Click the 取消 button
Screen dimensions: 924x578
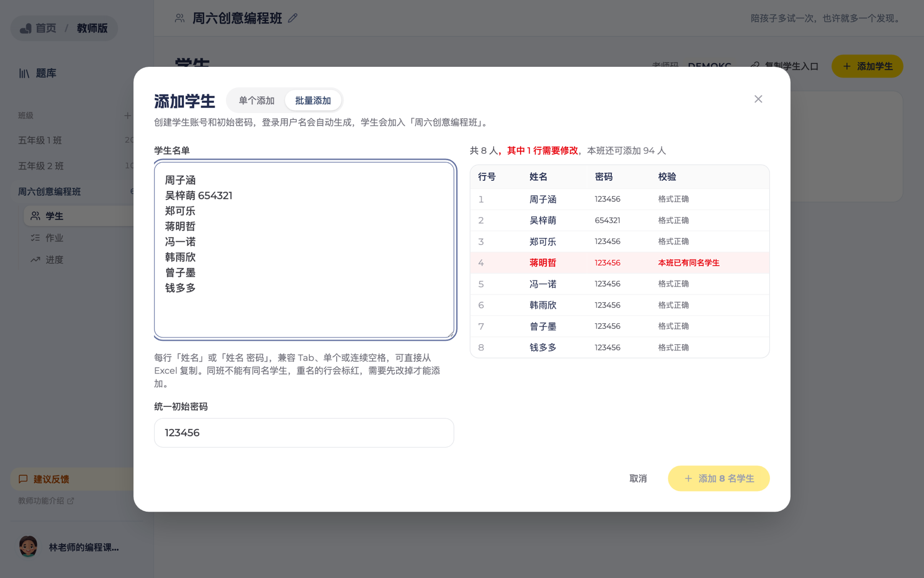[x=638, y=478]
